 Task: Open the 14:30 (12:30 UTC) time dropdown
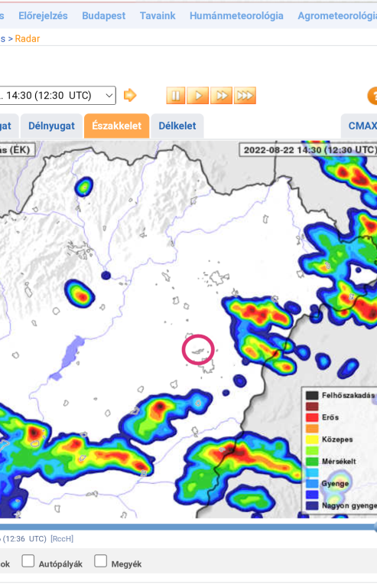(x=57, y=96)
